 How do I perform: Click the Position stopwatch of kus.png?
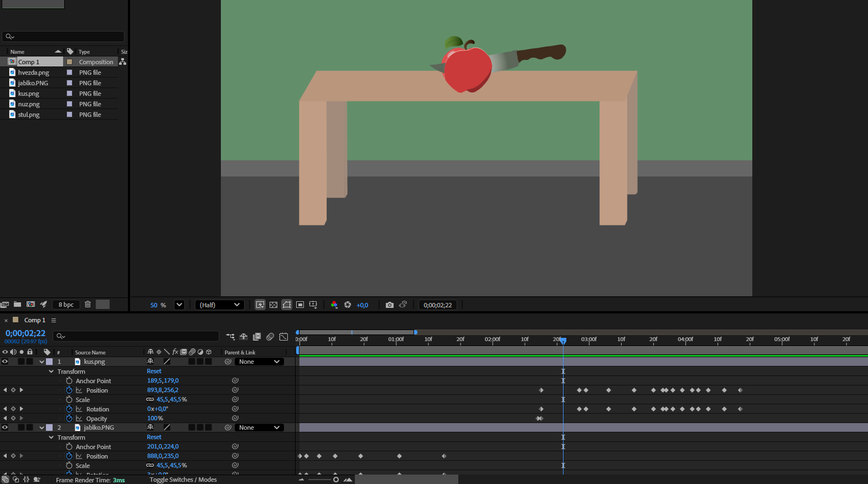point(69,390)
